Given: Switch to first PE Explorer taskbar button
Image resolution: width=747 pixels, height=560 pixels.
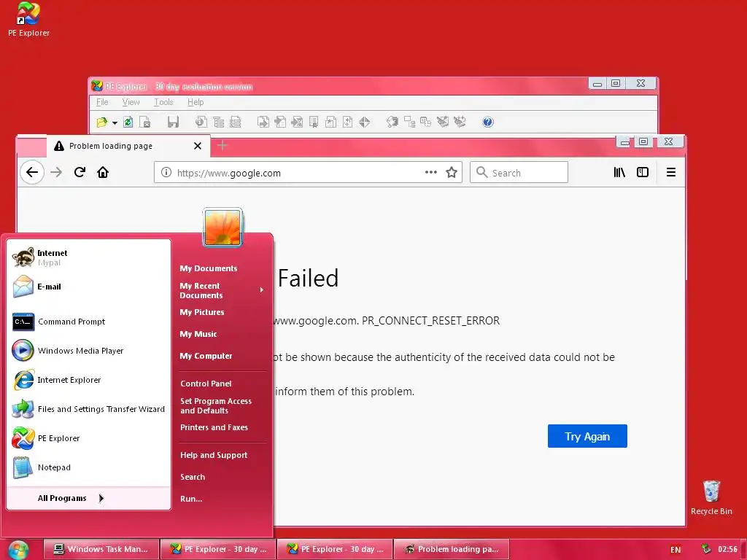Looking at the screenshot, I should pos(218,549).
